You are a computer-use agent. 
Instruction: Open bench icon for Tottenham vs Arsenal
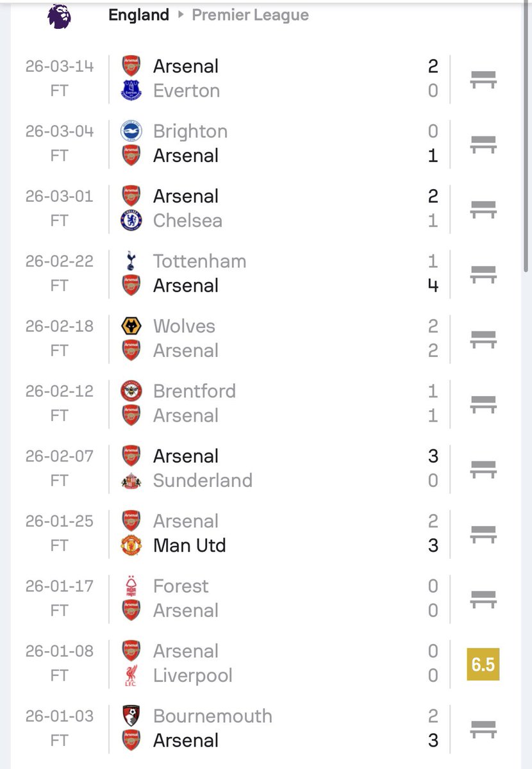click(483, 274)
